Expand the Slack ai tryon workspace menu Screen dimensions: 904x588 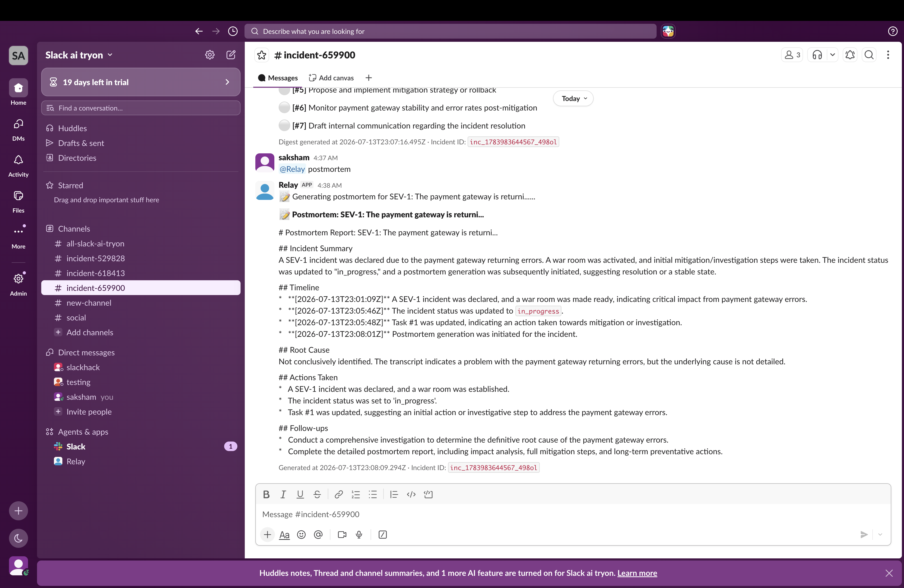[x=79, y=55]
